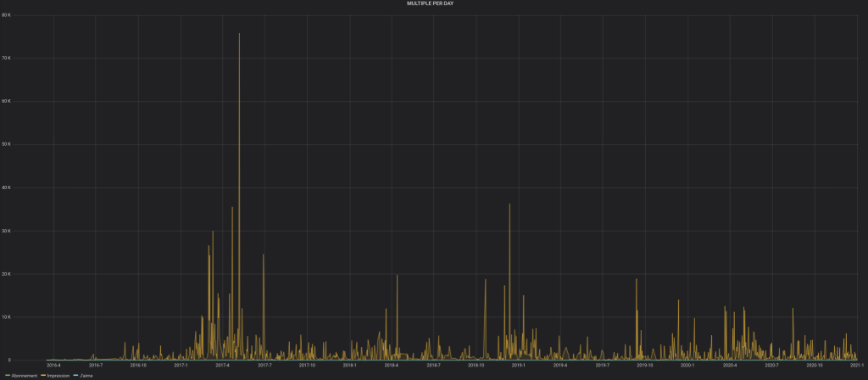Image resolution: width=868 pixels, height=380 pixels.
Task: Click the 2017-7 spike near 24K
Action: point(264,256)
